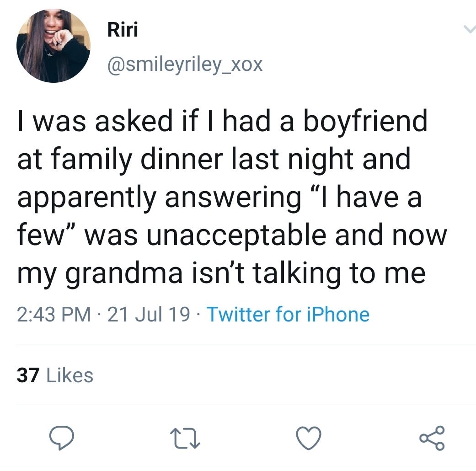Click the word 'boyfriend' in the tweet
476x471 pixels.
click(365, 122)
